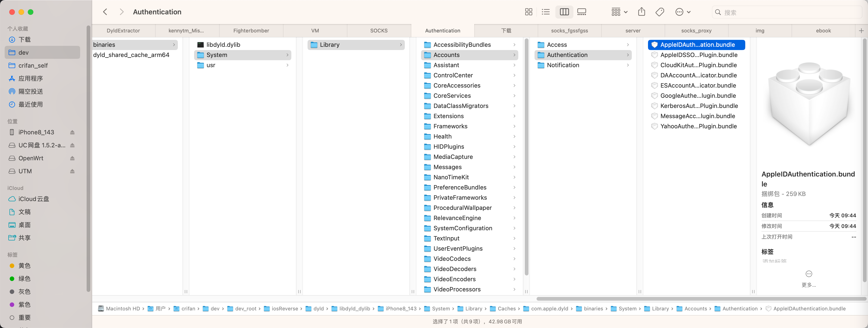The image size is (868, 328).
Task: Select the libdyld.dylib file
Action: click(x=243, y=45)
